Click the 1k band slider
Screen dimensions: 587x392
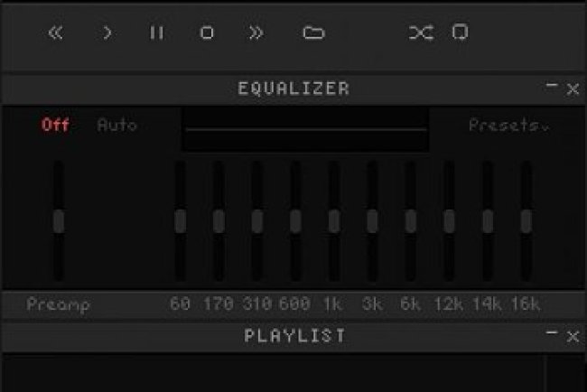(333, 221)
